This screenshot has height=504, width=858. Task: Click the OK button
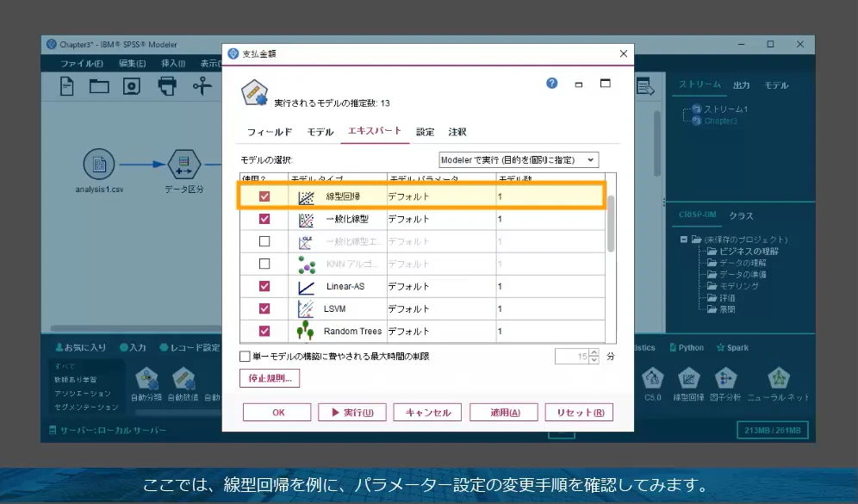277,412
